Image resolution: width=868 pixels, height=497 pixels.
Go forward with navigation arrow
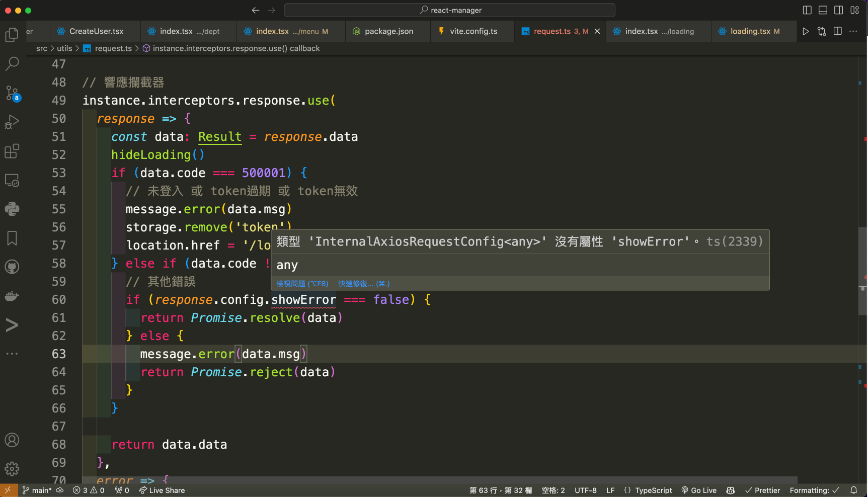[272, 10]
